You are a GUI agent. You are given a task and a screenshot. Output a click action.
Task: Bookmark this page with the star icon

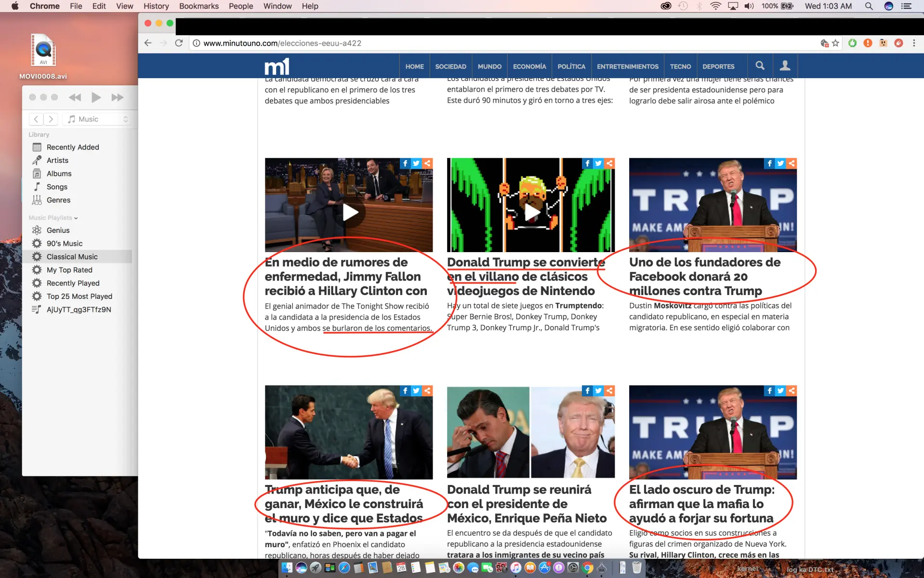point(835,43)
